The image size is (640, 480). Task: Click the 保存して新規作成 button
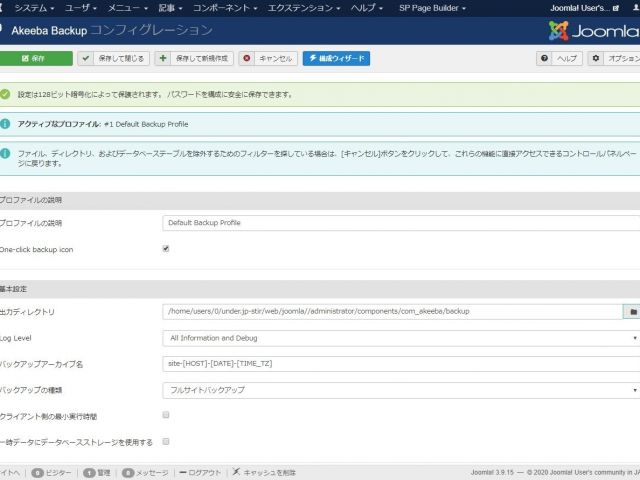(194, 58)
